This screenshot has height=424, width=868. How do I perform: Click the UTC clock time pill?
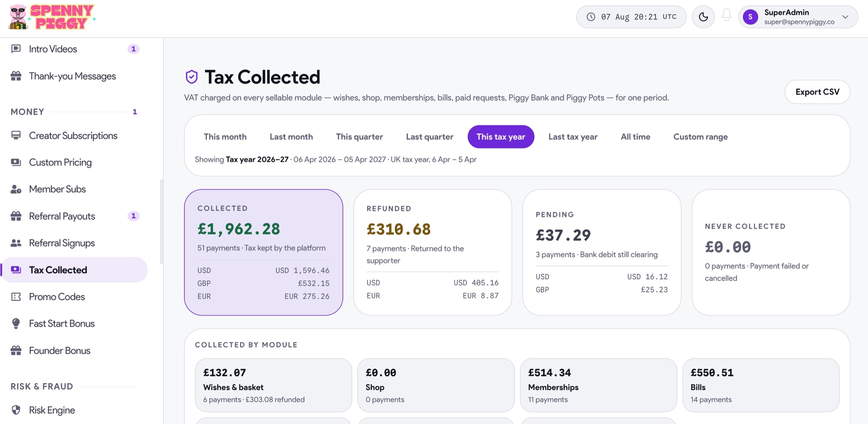[631, 17]
